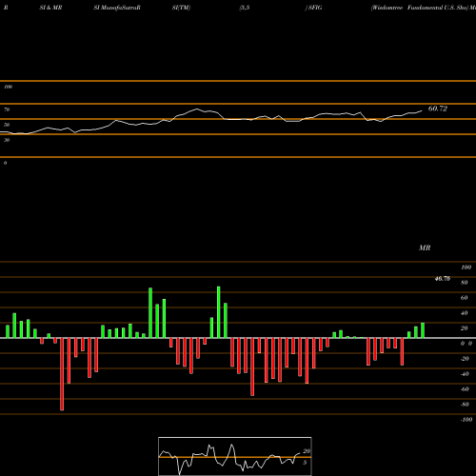Click the end of the RSI line
The width and height of the screenshot is (476, 476).
(x=422, y=110)
